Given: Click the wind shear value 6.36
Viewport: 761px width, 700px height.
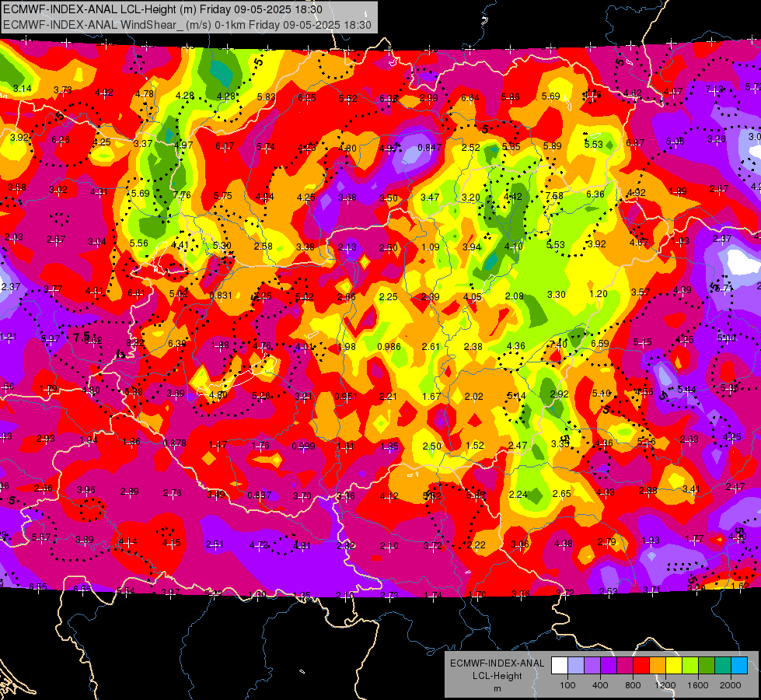Looking at the screenshot, I should (x=595, y=194).
